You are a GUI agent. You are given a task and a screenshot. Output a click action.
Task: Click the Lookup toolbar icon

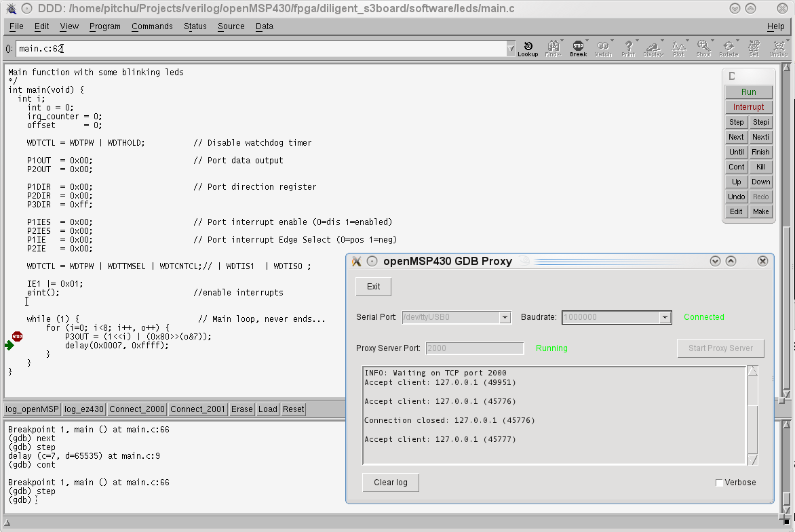point(528,48)
